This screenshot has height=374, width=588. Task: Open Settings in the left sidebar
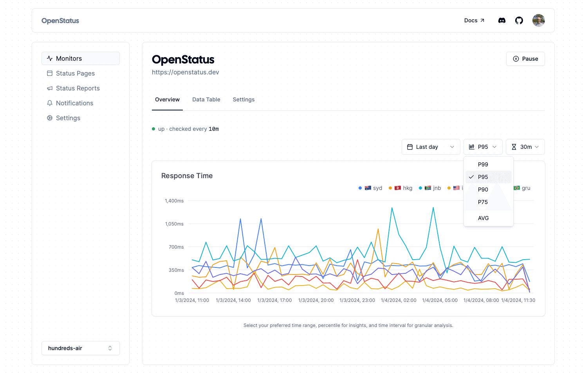point(68,118)
